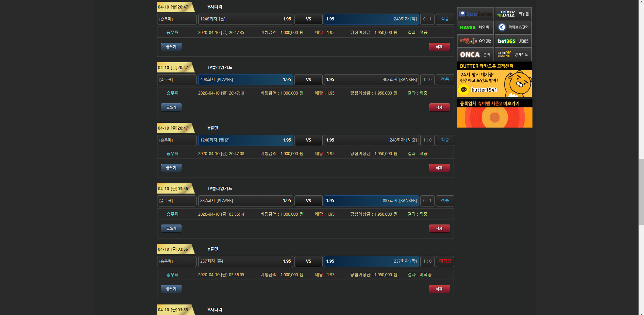Click the red 미적중 result badge
The height and width of the screenshot is (315, 644).
coord(445,261)
